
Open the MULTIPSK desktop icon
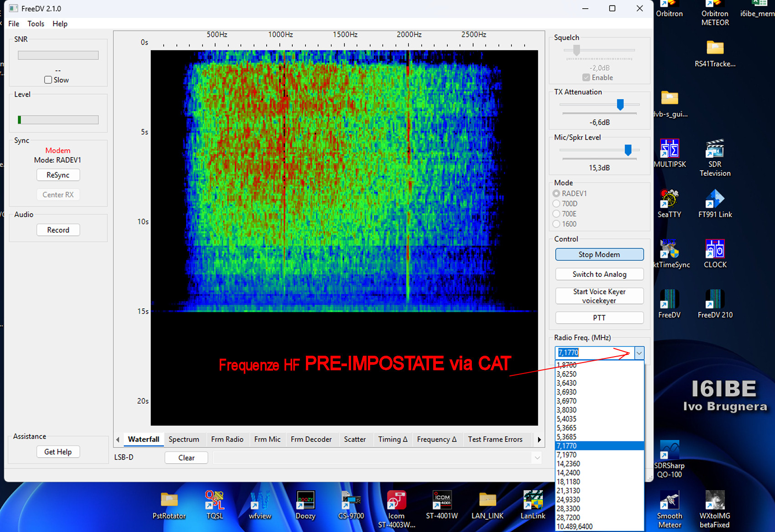click(669, 149)
